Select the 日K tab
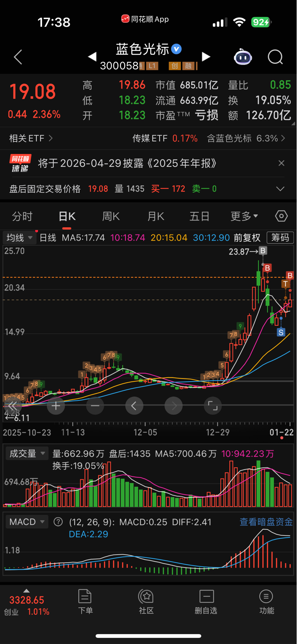Screen dimensions: 297x644 67,216
